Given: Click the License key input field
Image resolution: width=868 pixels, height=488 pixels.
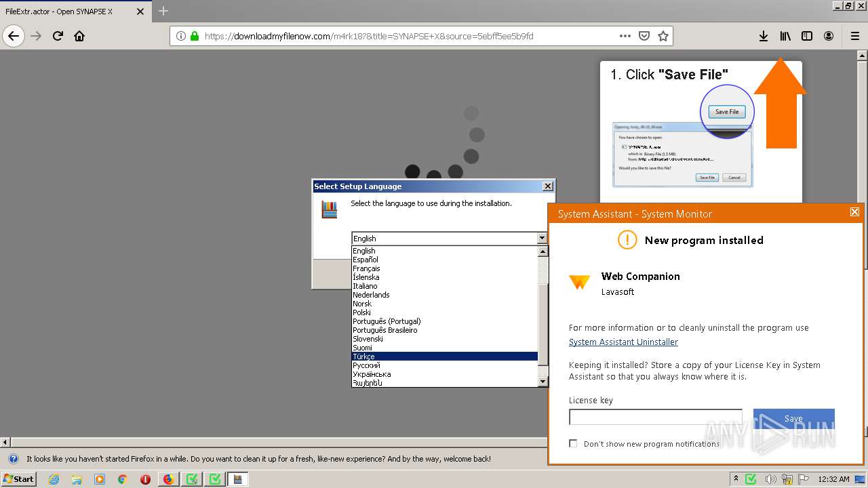Looking at the screenshot, I should point(656,417).
